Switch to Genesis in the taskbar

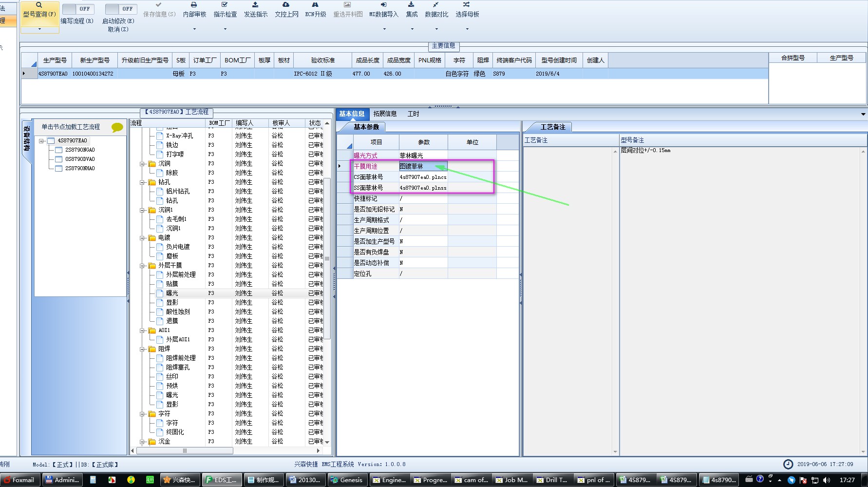coord(347,480)
